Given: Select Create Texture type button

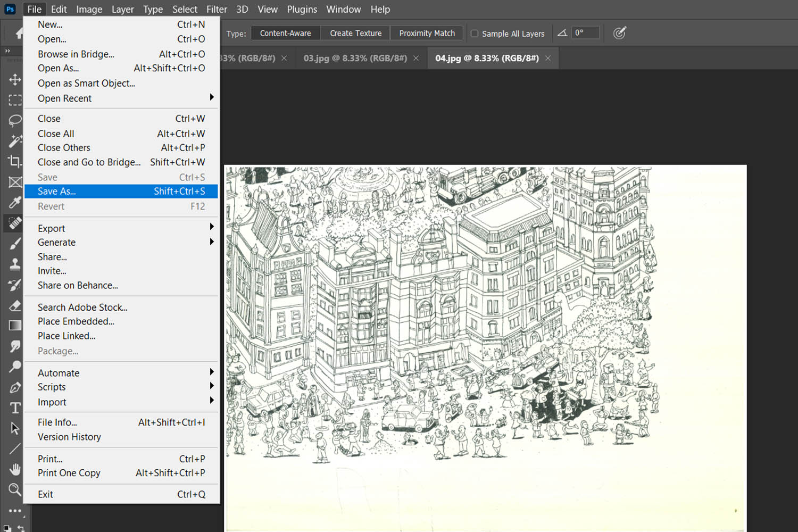Looking at the screenshot, I should (x=355, y=33).
